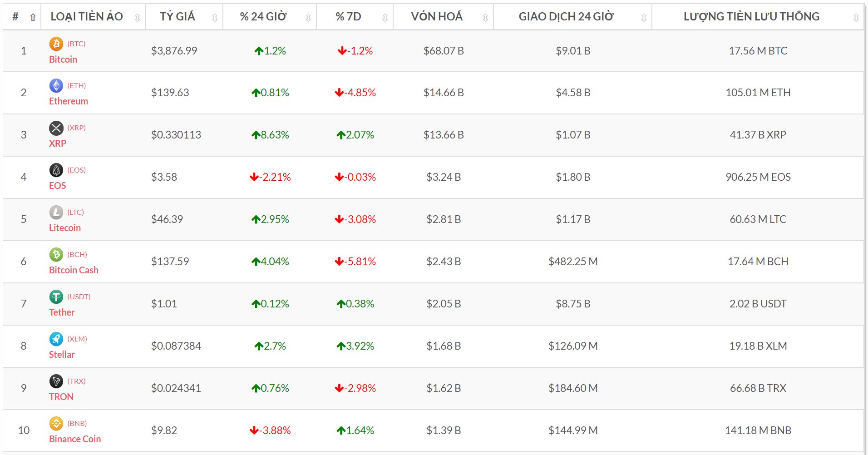Click the (USDT) ticker symbol

tap(79, 297)
